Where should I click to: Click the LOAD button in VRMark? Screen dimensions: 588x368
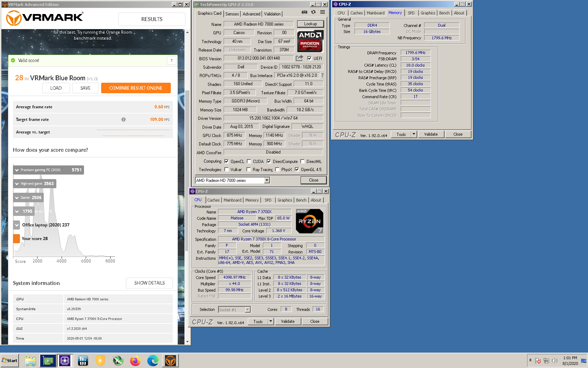coord(56,88)
